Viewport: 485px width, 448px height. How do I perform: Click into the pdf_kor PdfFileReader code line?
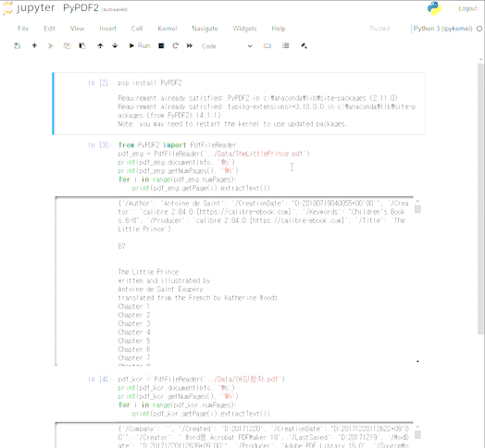[202, 379]
